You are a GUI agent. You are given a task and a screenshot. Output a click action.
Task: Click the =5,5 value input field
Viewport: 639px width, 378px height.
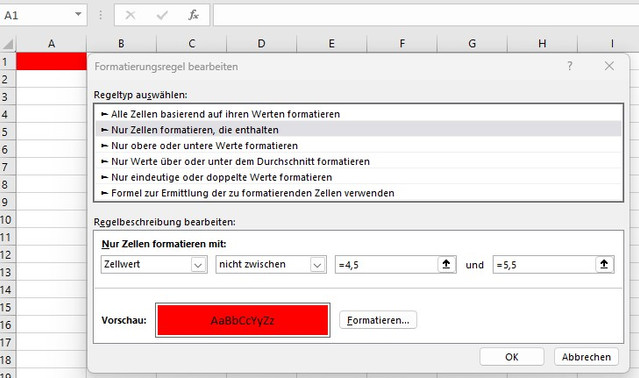pos(544,265)
